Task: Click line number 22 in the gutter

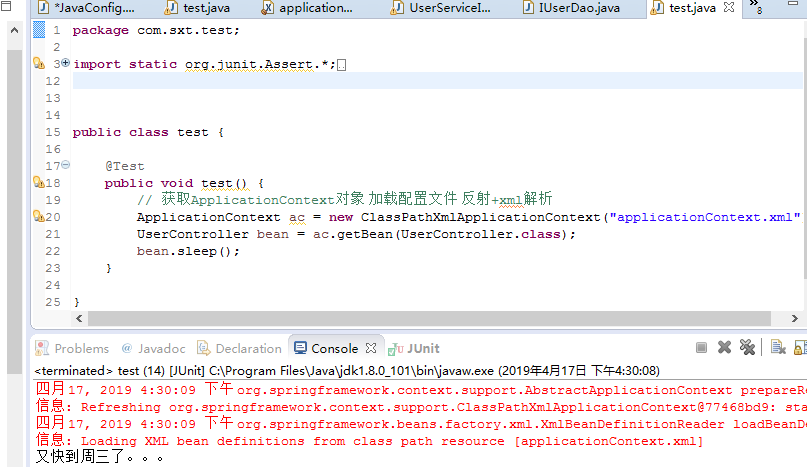Action: (53, 251)
